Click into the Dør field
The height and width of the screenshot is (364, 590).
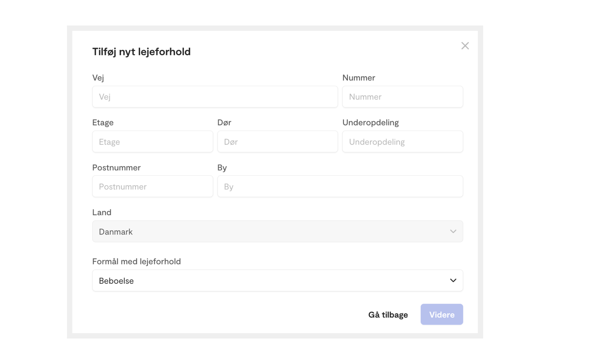pyautogui.click(x=277, y=142)
